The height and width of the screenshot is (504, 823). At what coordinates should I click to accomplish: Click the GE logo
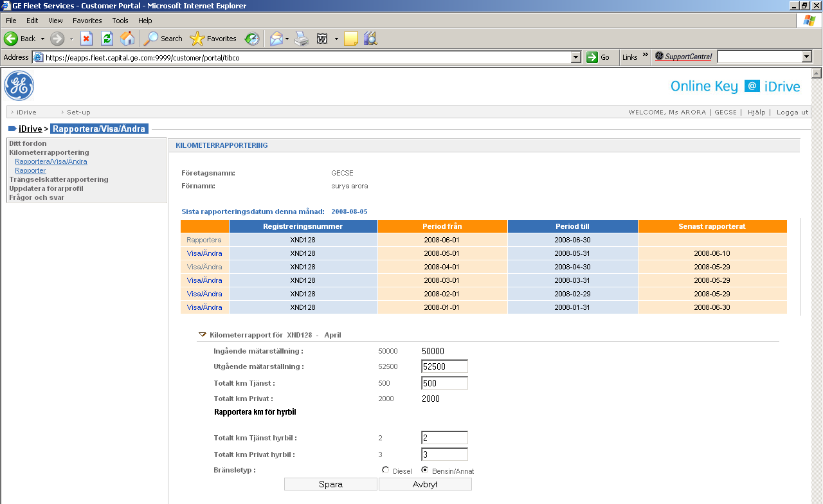tap(19, 86)
